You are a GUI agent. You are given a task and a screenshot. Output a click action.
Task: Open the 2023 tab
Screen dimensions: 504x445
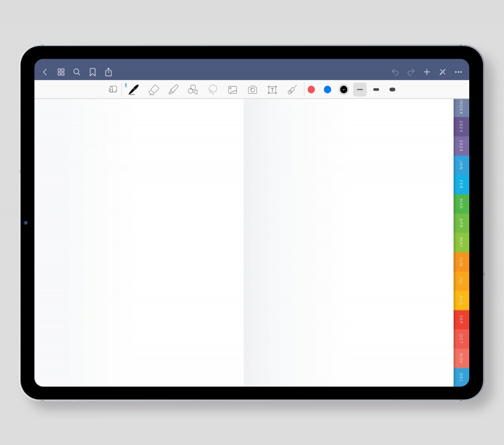pos(461,126)
